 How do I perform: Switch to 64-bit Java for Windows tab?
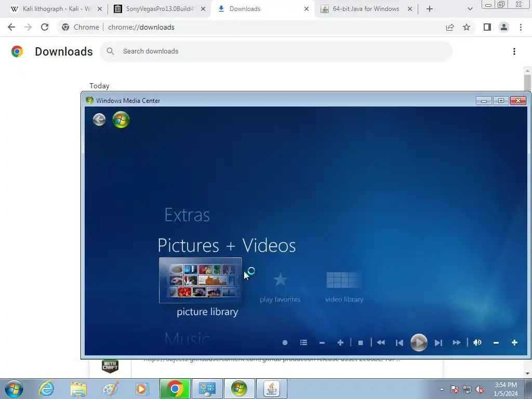pyautogui.click(x=366, y=9)
